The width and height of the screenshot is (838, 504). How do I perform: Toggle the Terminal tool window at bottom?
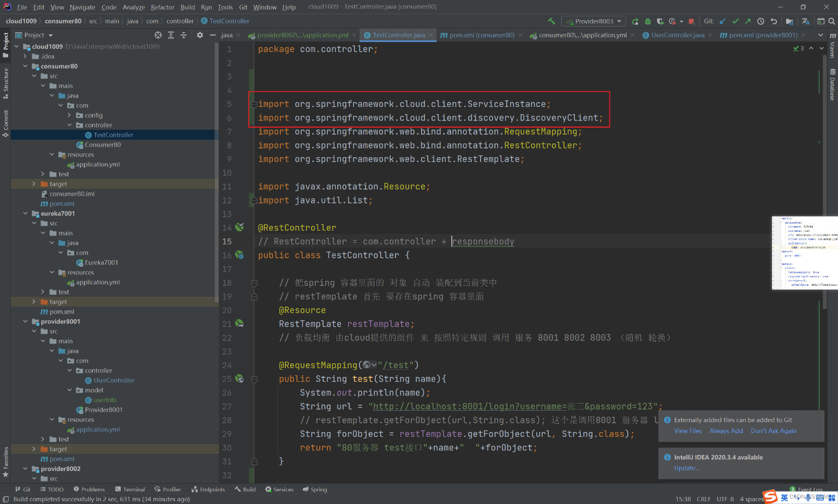[x=130, y=489]
